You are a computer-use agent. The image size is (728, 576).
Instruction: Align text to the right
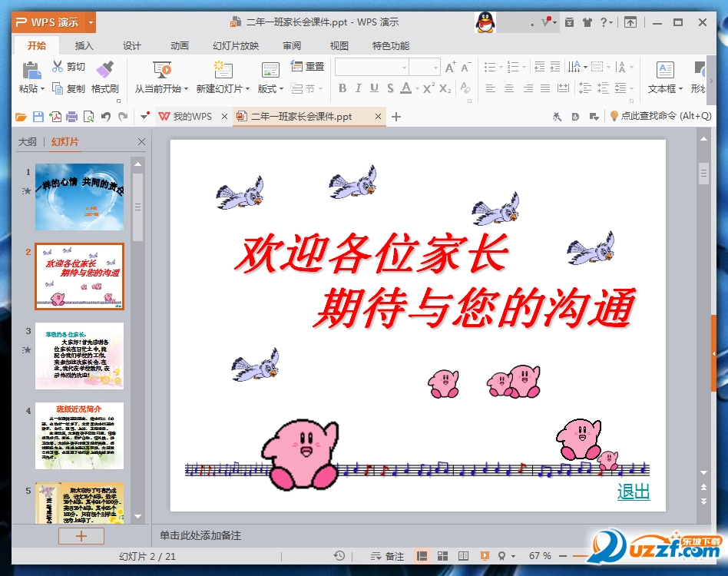tap(528, 88)
